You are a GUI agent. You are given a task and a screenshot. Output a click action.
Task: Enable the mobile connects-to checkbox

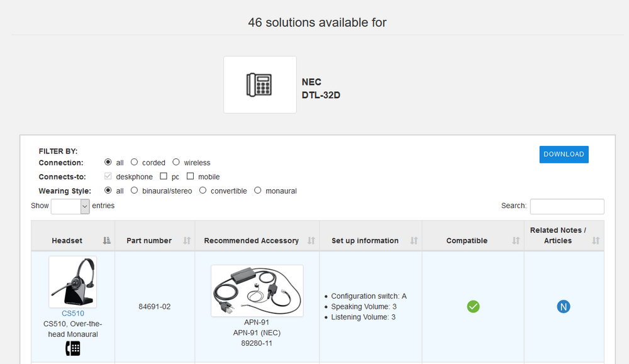point(190,176)
